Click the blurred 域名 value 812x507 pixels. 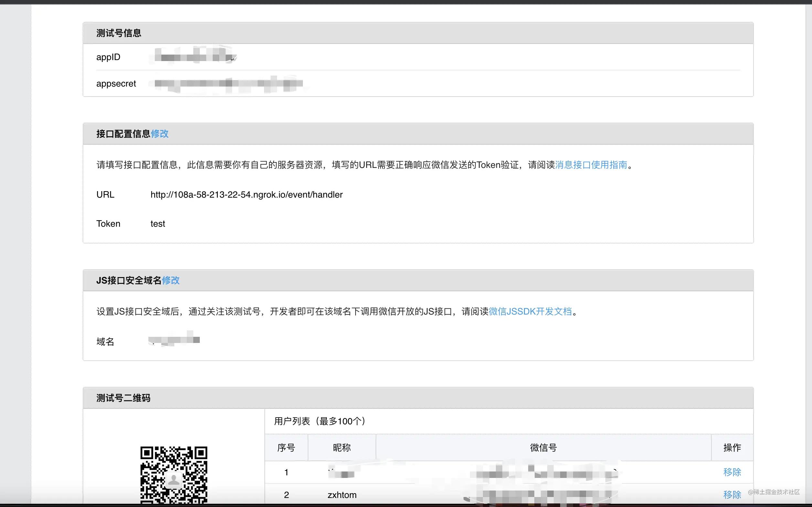[174, 339]
